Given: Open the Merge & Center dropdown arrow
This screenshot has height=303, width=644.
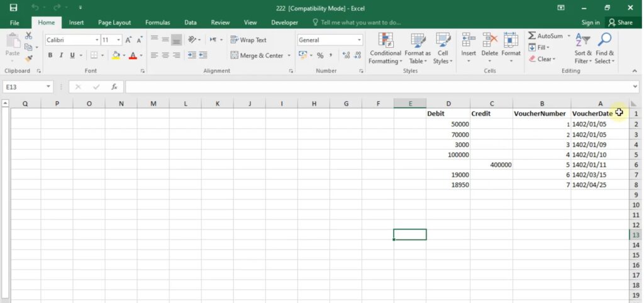Looking at the screenshot, I should [289, 55].
